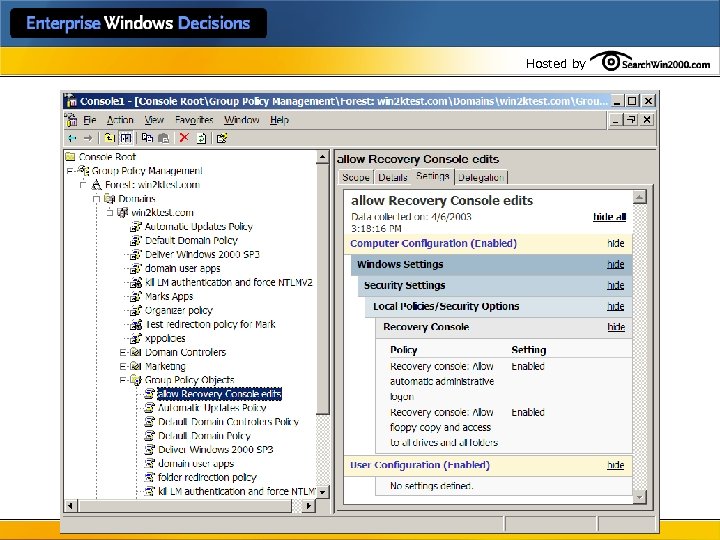
Task: Click the Refresh toolbar icon
Action: [202, 138]
